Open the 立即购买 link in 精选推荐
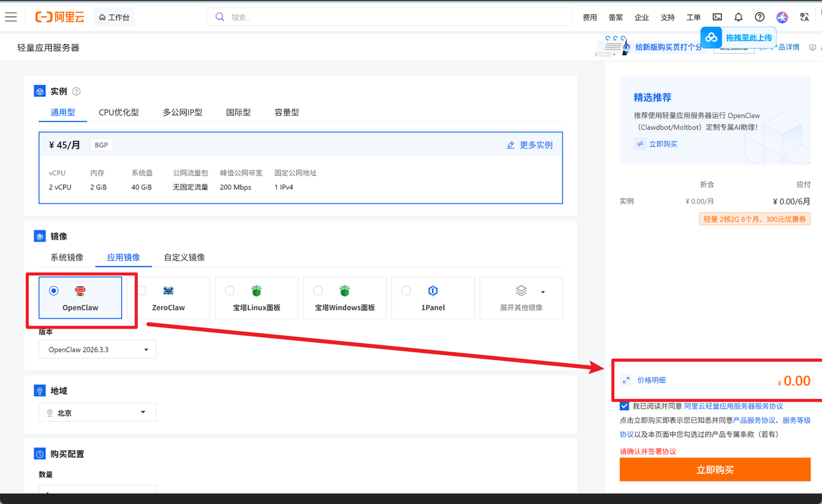 [663, 144]
